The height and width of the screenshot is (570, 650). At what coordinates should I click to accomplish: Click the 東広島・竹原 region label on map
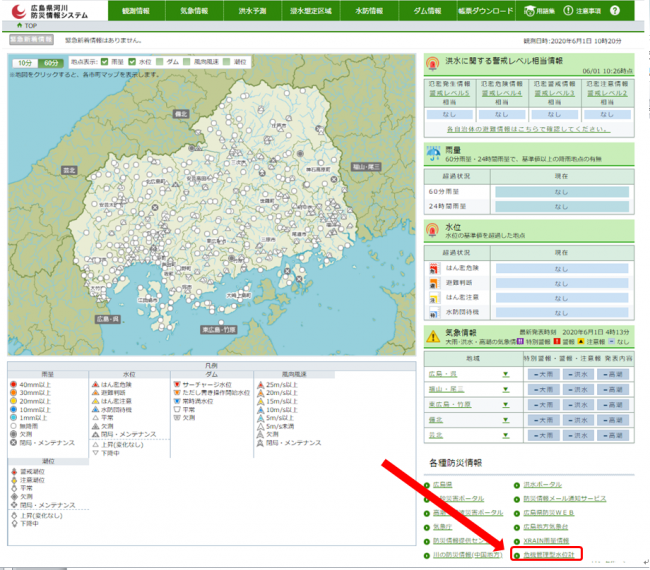219,330
